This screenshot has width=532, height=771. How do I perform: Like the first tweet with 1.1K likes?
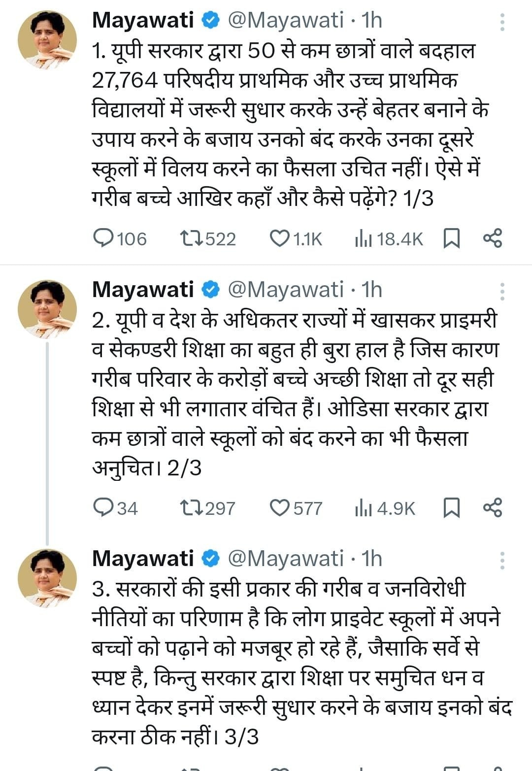[x=280, y=239]
